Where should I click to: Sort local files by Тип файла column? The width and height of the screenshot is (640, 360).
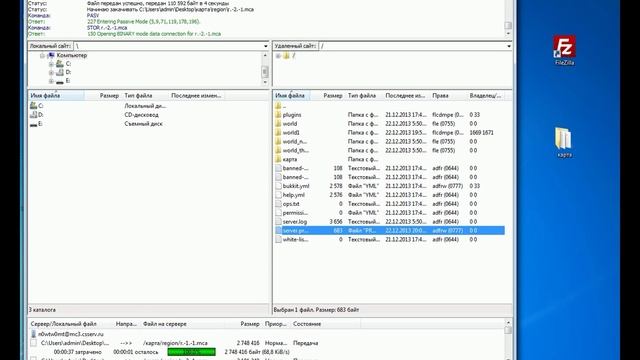pos(145,96)
